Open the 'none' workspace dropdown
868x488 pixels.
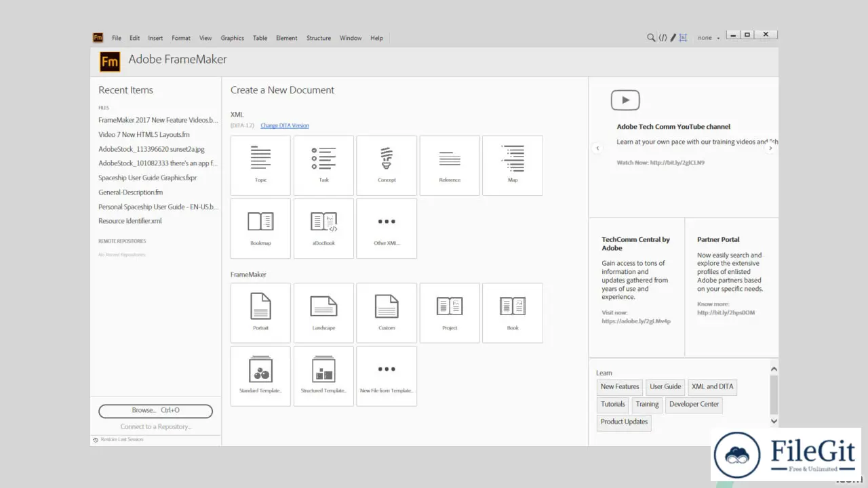pyautogui.click(x=709, y=38)
